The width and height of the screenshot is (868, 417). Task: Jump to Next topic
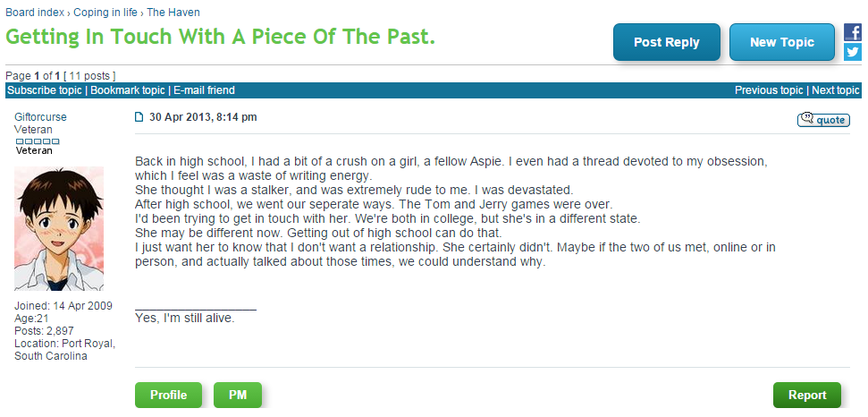[835, 90]
